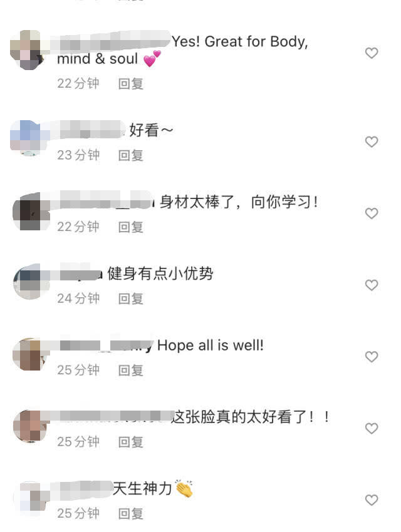The image size is (401, 532).
Task: Reply to '健身有点小优势' comment
Action: [131, 299]
